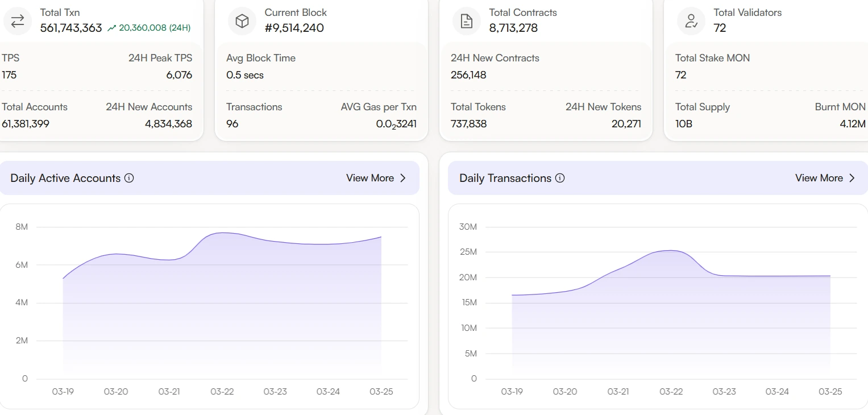Click 03-25 date label on Daily Transactions chart
This screenshot has height=415, width=868.
(x=830, y=392)
